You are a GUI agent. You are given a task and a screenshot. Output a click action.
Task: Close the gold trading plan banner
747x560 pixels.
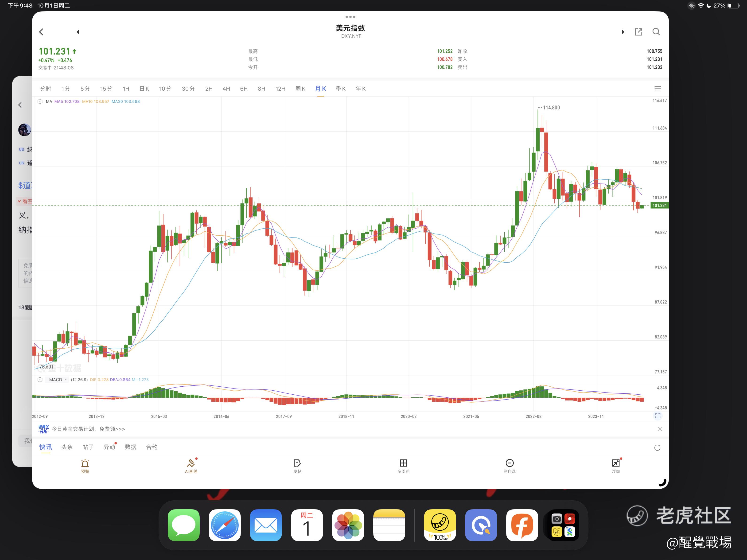coord(660,429)
